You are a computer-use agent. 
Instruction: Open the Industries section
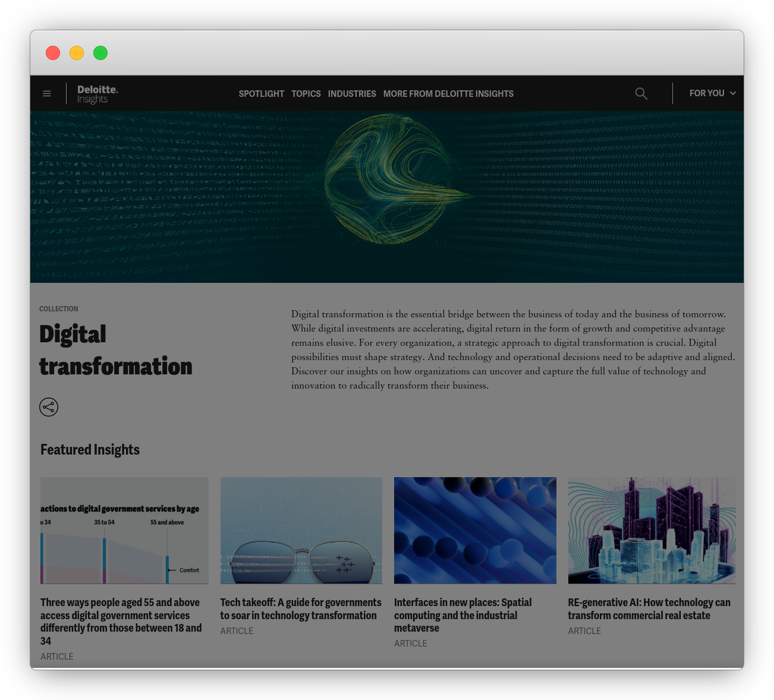pyautogui.click(x=352, y=93)
